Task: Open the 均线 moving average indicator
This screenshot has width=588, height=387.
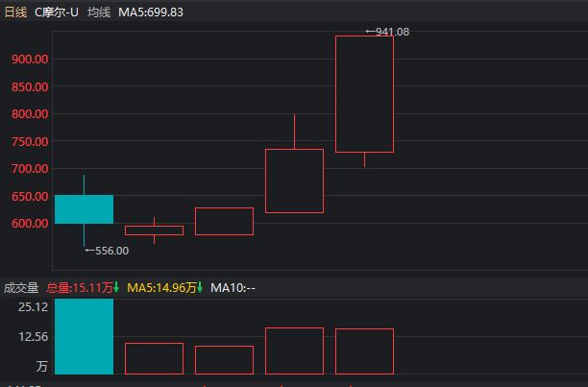Action: tap(99, 12)
